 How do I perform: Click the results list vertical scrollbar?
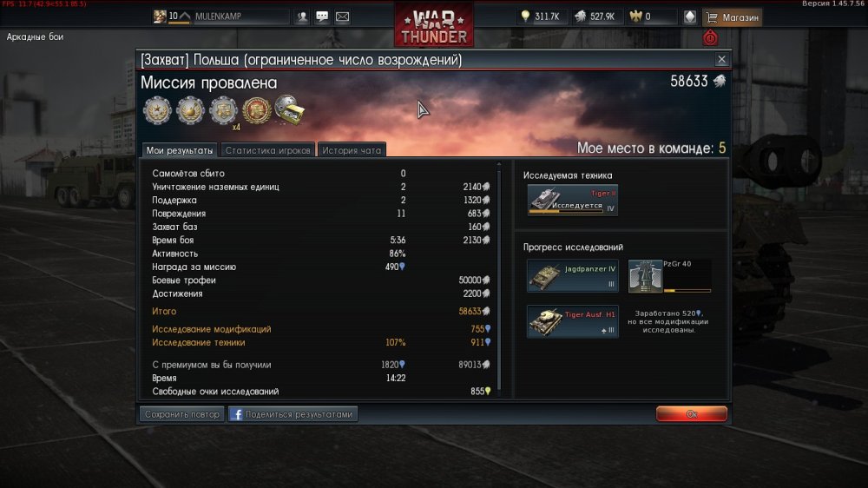(499, 277)
